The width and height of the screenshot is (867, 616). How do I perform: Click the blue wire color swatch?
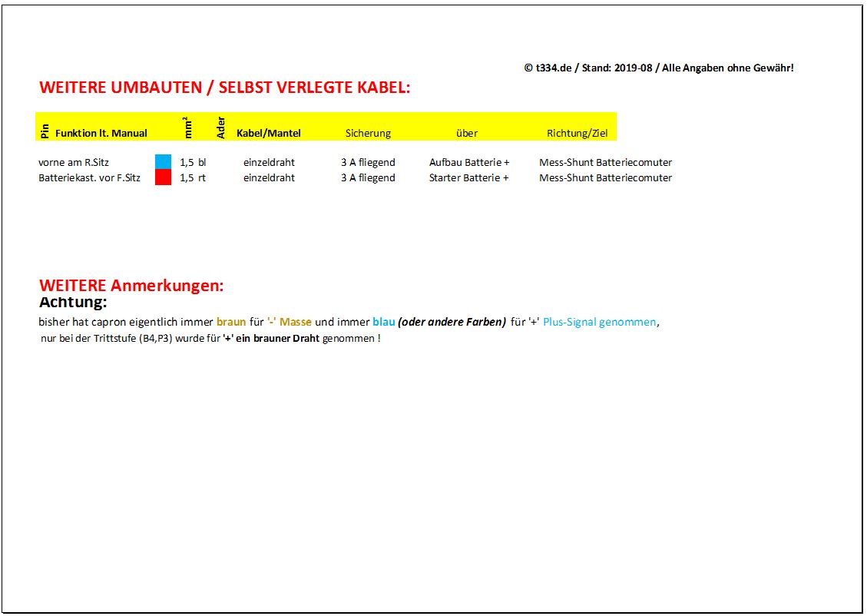[163, 162]
